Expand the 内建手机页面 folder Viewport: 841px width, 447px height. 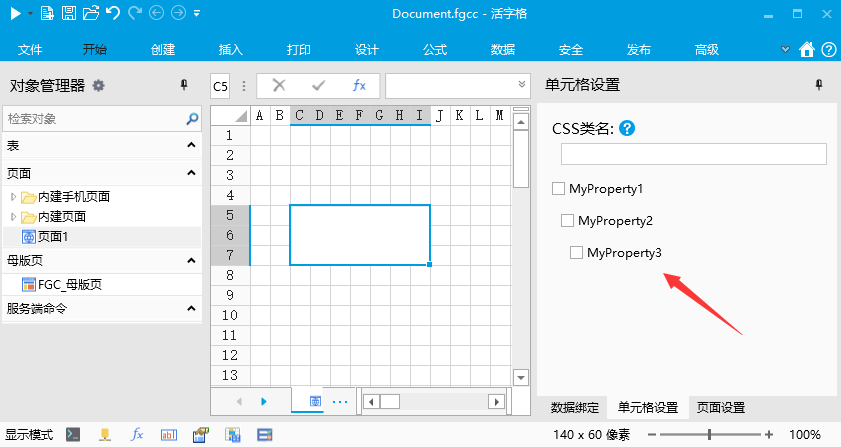[13, 197]
